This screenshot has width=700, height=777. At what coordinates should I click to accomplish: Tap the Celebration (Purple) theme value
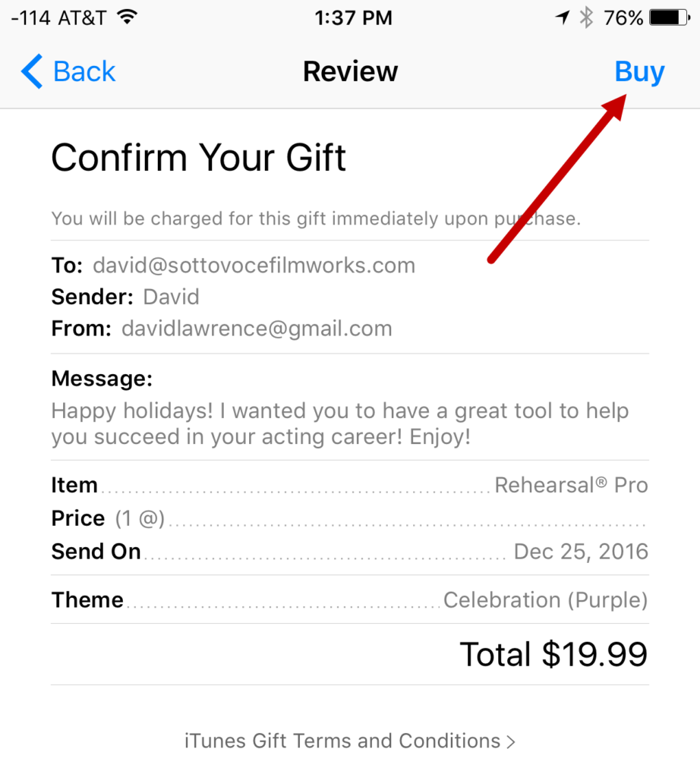point(545,600)
